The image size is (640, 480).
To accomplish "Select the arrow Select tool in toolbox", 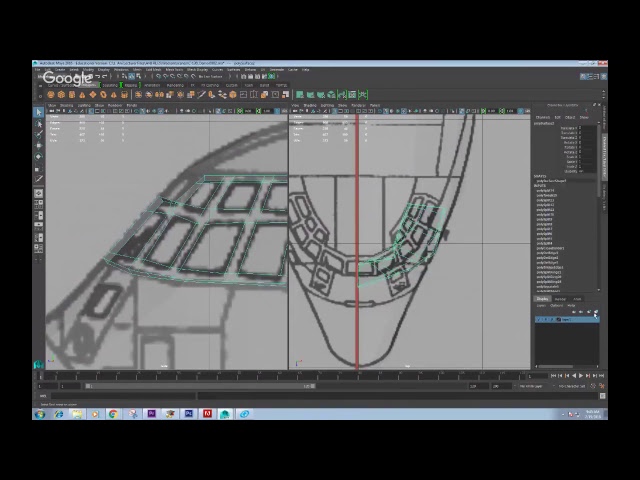I will [39, 112].
